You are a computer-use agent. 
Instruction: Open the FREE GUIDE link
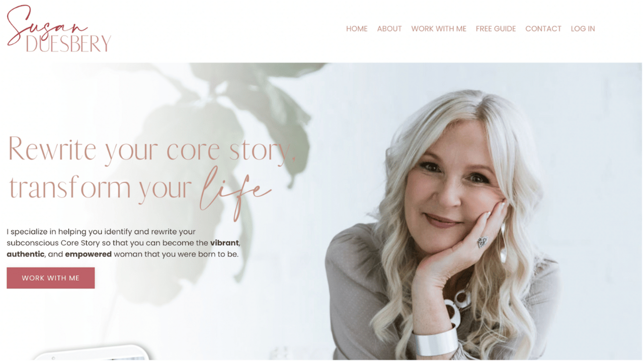496,29
